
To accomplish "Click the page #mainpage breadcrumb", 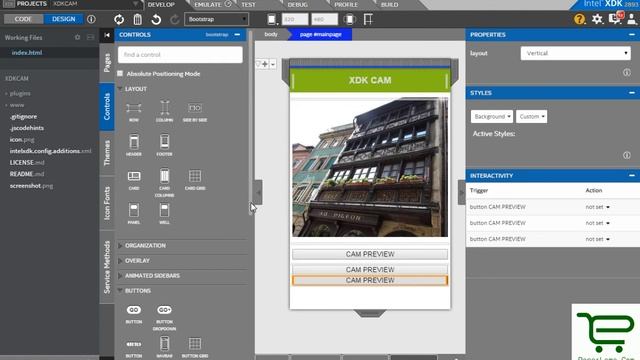I will (320, 34).
